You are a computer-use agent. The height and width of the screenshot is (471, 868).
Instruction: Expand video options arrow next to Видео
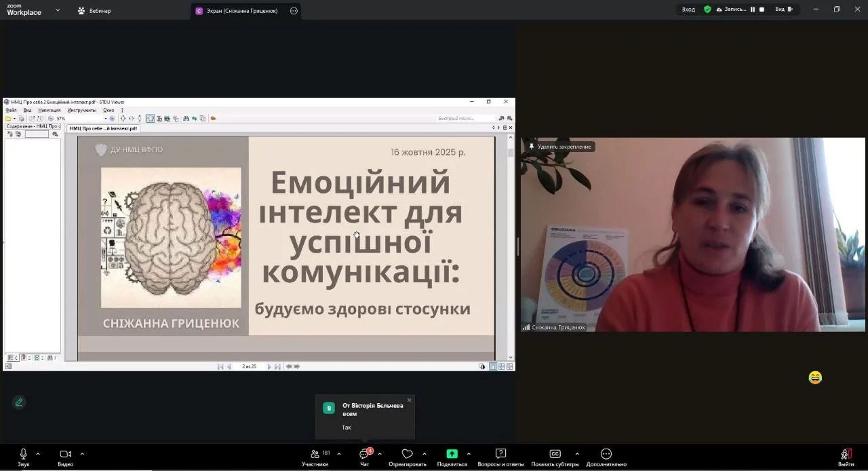click(x=82, y=453)
